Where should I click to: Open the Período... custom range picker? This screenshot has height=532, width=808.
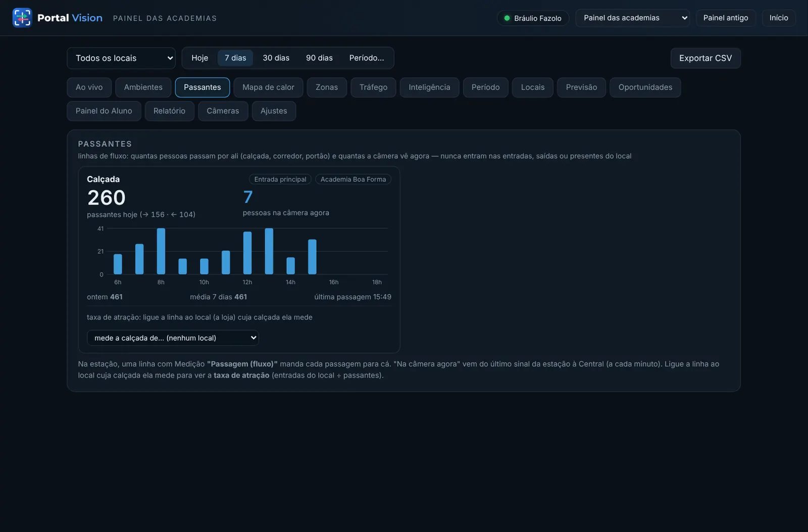[367, 58]
